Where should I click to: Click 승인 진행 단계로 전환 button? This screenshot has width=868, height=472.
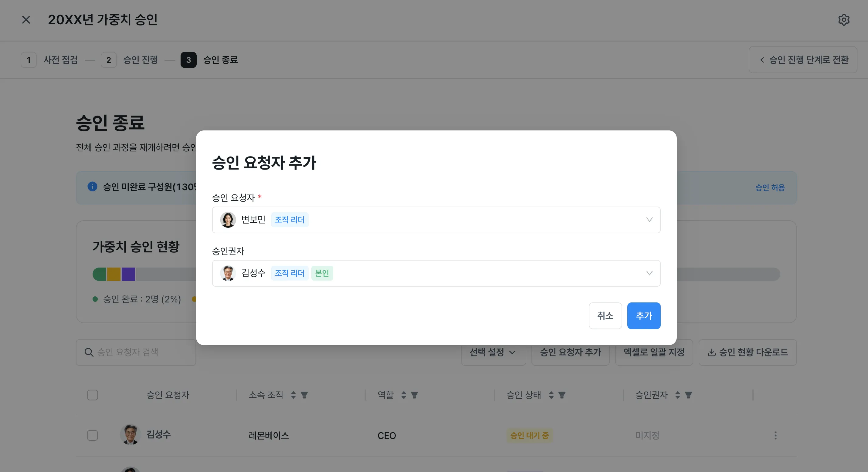point(803,60)
